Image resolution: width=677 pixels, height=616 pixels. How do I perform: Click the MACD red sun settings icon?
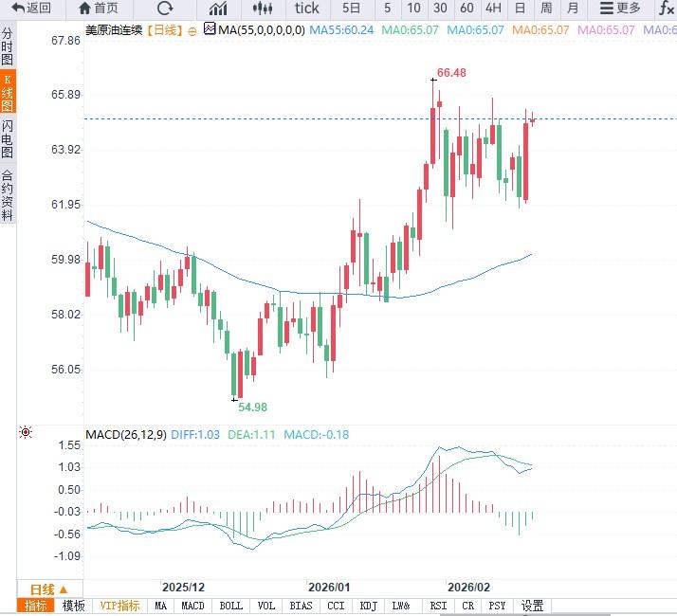point(25,433)
